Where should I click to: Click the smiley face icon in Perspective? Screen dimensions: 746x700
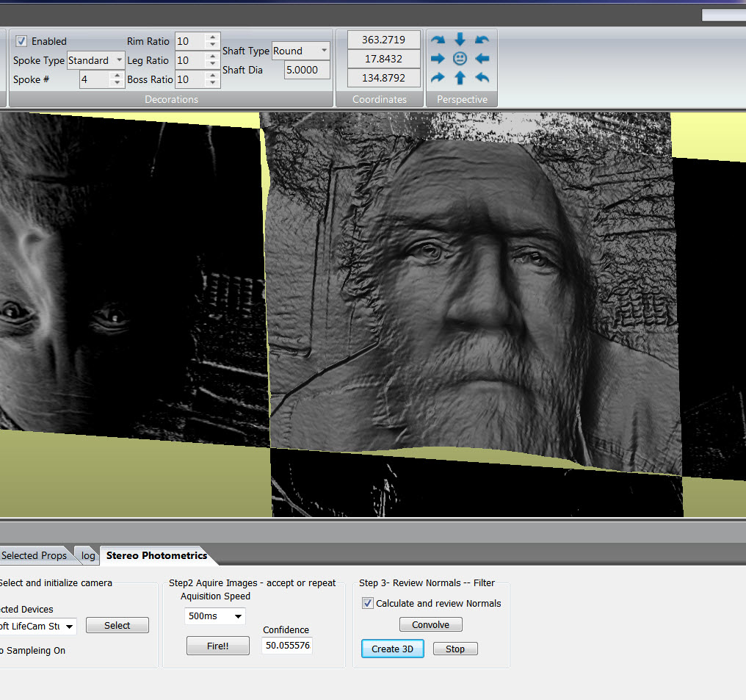tap(460, 59)
